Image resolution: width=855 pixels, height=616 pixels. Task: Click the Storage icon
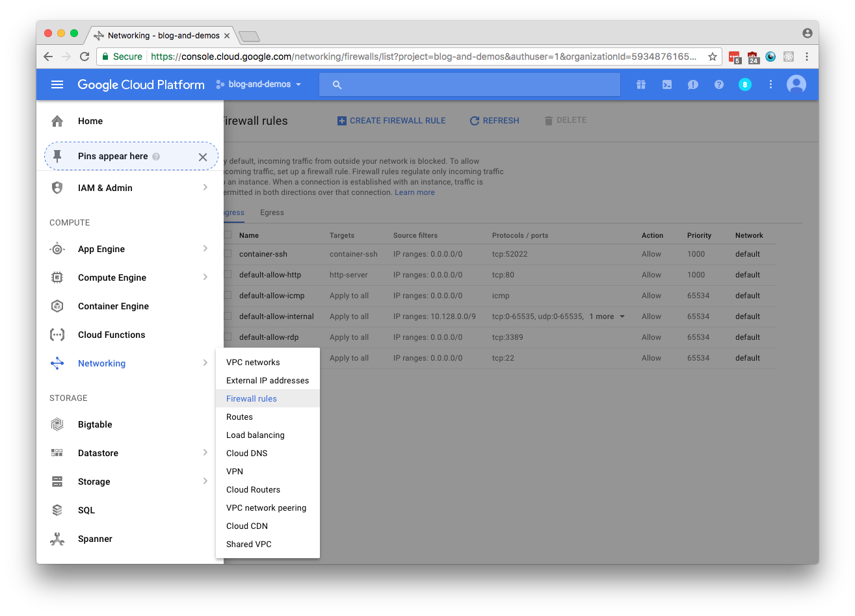[x=57, y=481]
